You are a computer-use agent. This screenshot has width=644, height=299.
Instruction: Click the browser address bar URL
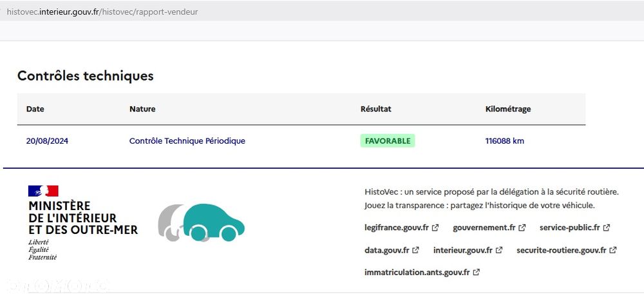(102, 12)
